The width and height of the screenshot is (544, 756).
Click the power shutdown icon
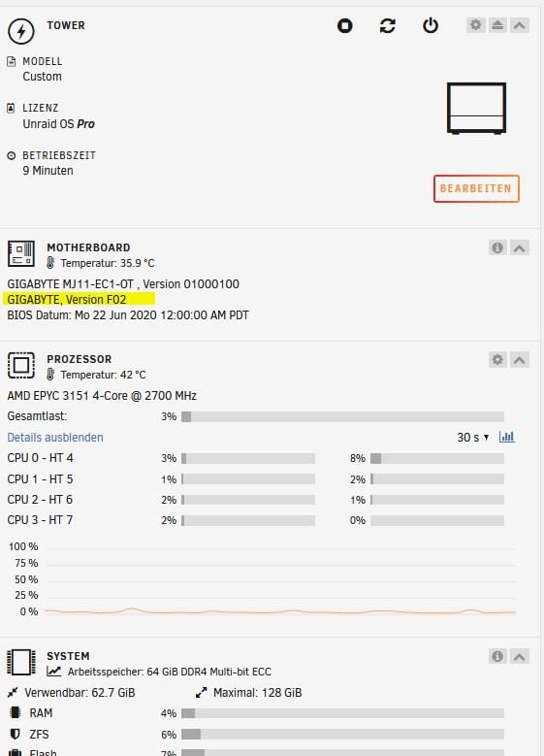(431, 25)
